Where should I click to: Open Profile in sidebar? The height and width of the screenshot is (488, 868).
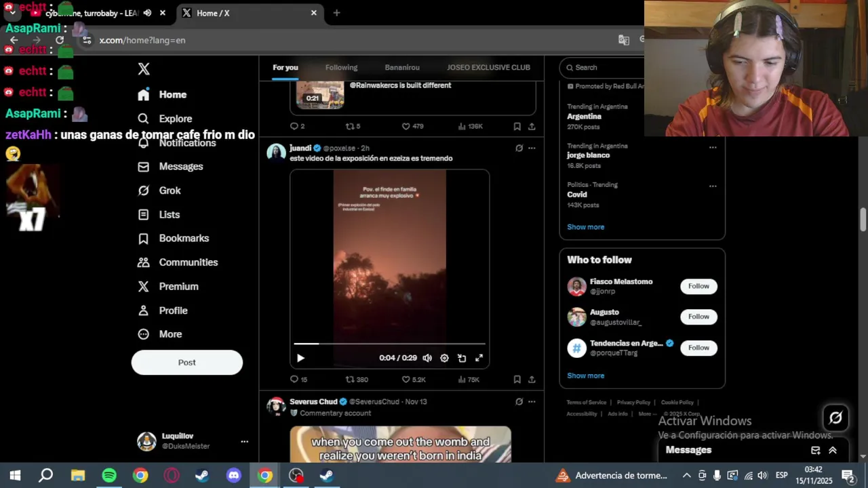pos(163,310)
